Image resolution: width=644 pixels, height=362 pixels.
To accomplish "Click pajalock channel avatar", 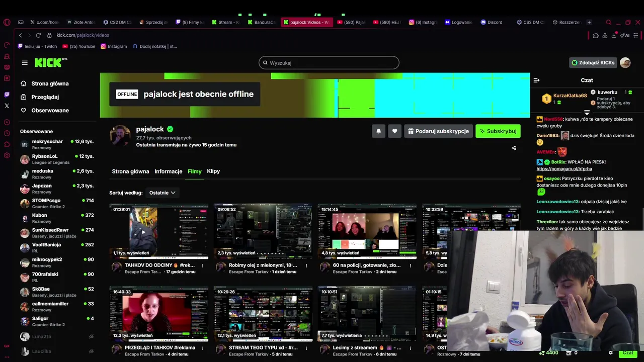I will (120, 136).
